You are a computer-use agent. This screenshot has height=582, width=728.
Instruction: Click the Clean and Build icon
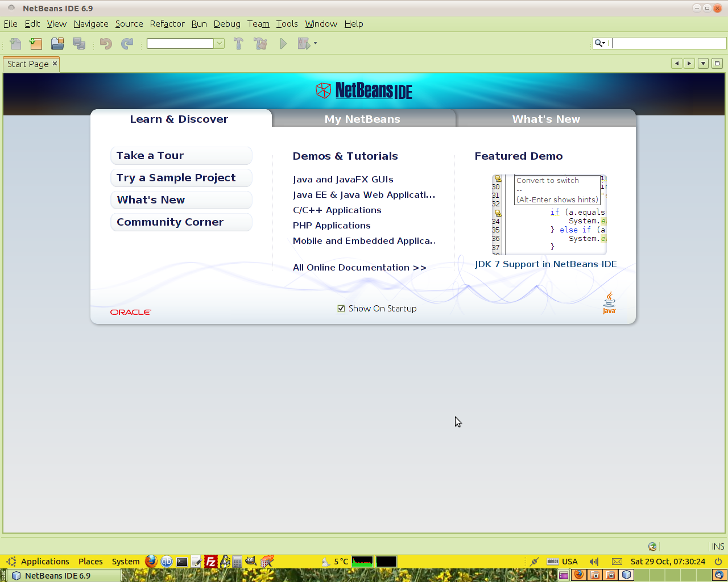pos(260,44)
